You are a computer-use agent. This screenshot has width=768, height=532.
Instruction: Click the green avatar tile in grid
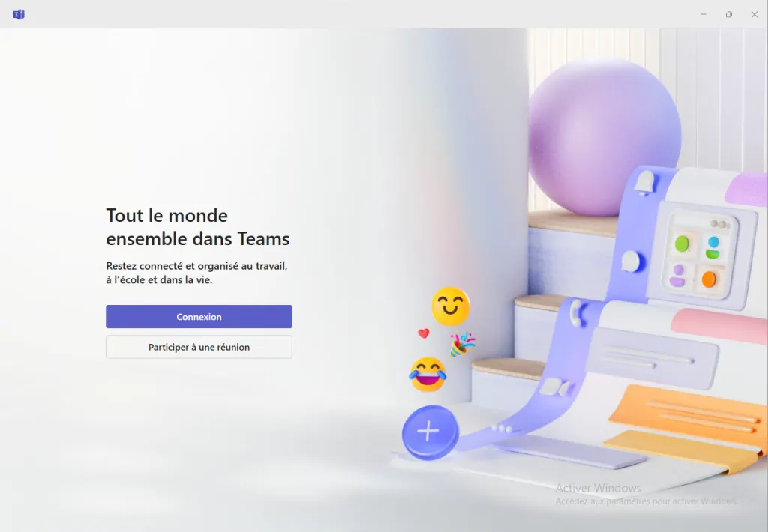[x=682, y=244]
